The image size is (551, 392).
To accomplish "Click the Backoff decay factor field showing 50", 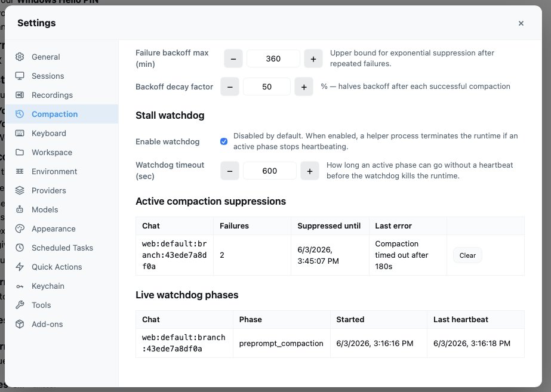I will point(267,87).
